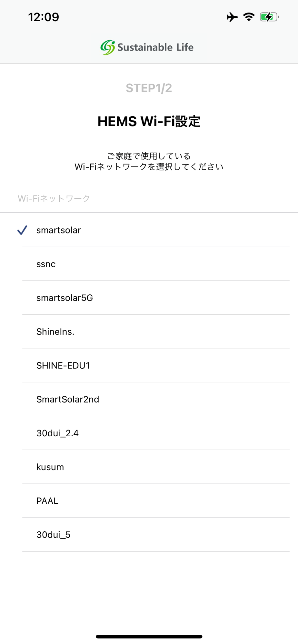The height and width of the screenshot is (644, 298).
Task: Tap the Sustainable Life logo
Action: coord(147,47)
